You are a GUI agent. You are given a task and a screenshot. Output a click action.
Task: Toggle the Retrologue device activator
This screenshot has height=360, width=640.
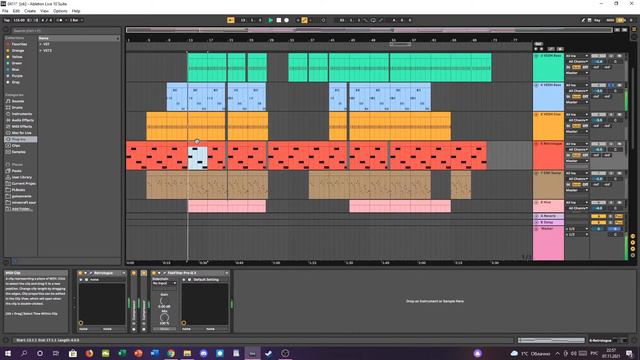[80, 273]
